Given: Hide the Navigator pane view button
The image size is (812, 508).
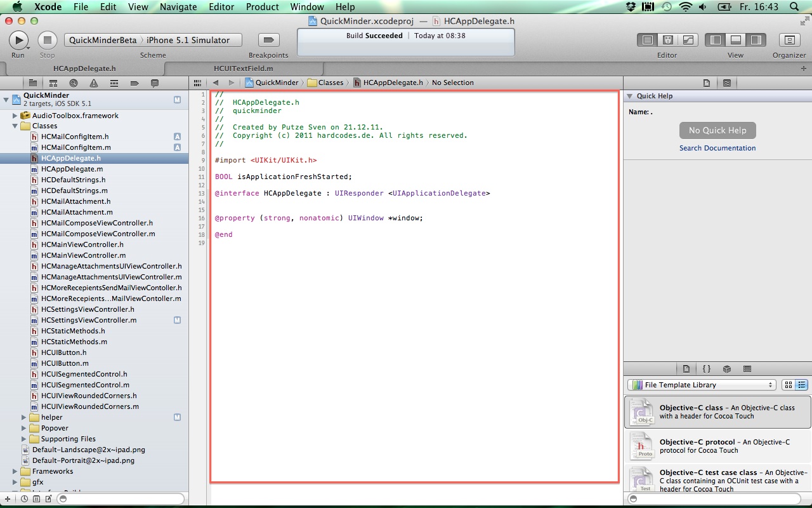Looking at the screenshot, I should click(x=716, y=40).
